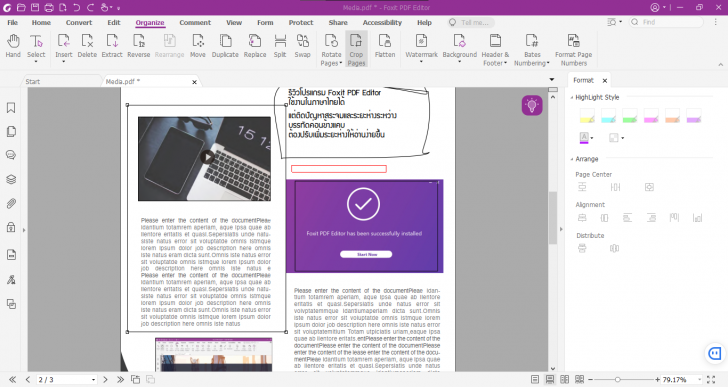Click the Reverse pages tool

138,46
